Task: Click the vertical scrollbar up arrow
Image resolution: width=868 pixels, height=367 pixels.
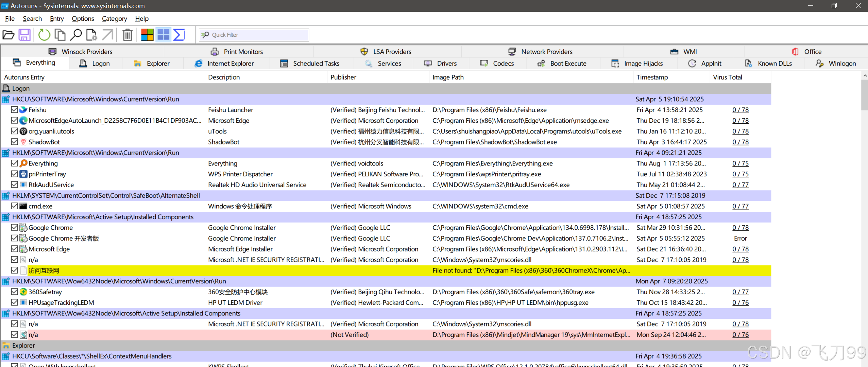Action: point(865,75)
